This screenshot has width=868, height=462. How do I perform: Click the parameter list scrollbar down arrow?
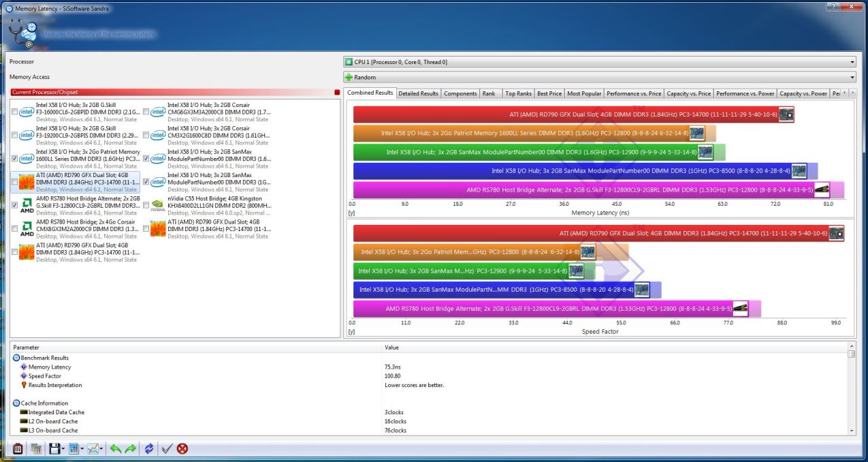tap(851, 431)
